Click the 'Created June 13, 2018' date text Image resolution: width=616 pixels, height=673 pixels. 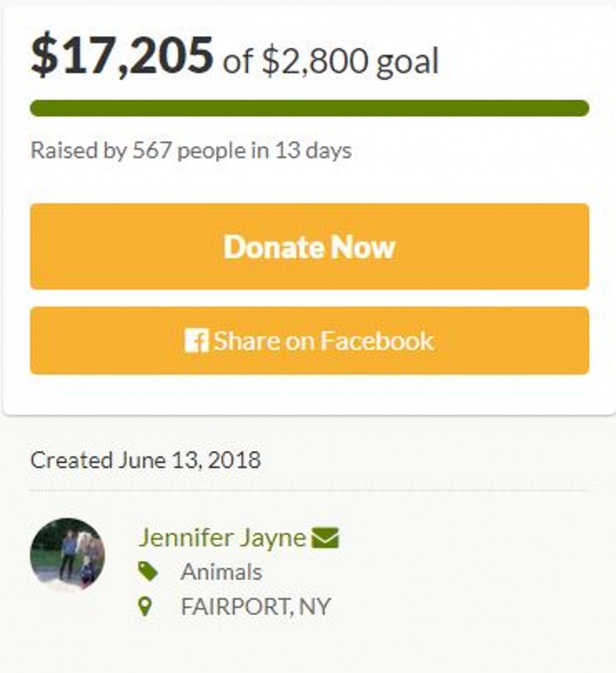147,461
